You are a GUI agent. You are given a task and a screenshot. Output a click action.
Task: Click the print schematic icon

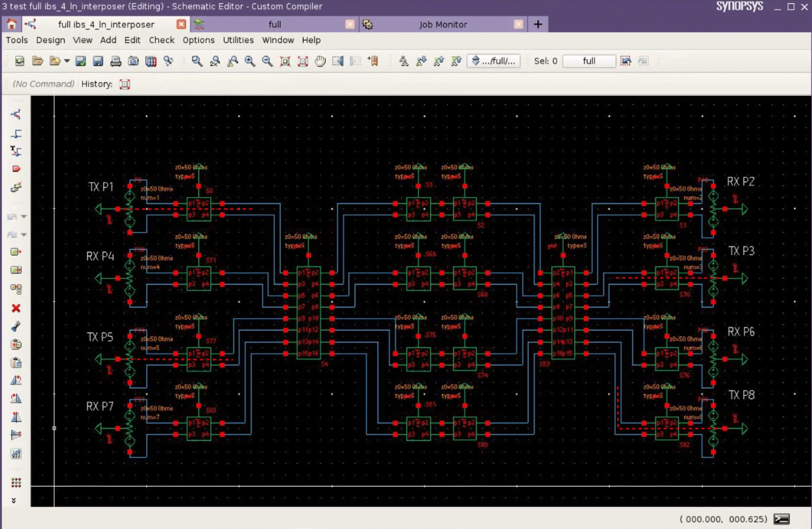[x=116, y=61]
